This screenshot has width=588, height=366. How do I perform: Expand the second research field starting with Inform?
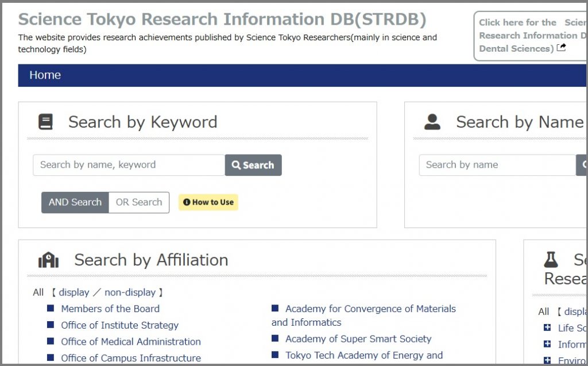click(547, 344)
